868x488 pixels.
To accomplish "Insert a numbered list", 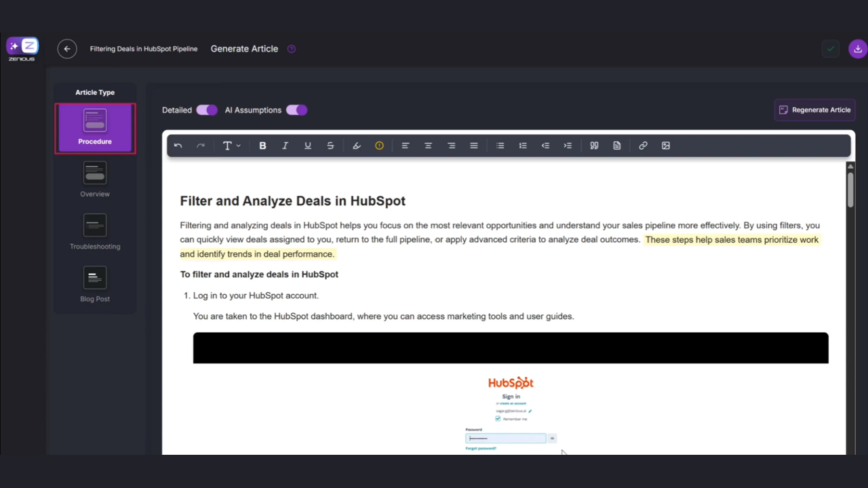I will pos(523,146).
